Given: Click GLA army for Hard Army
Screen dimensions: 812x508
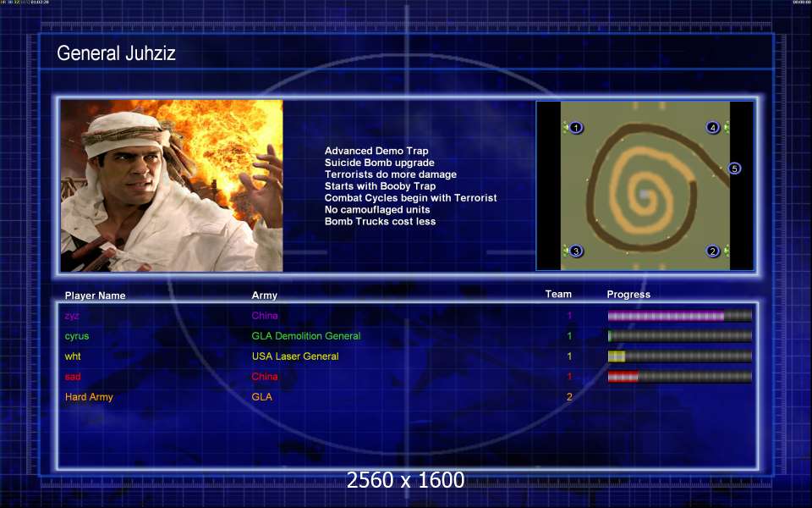Looking at the screenshot, I should pyautogui.click(x=261, y=396).
